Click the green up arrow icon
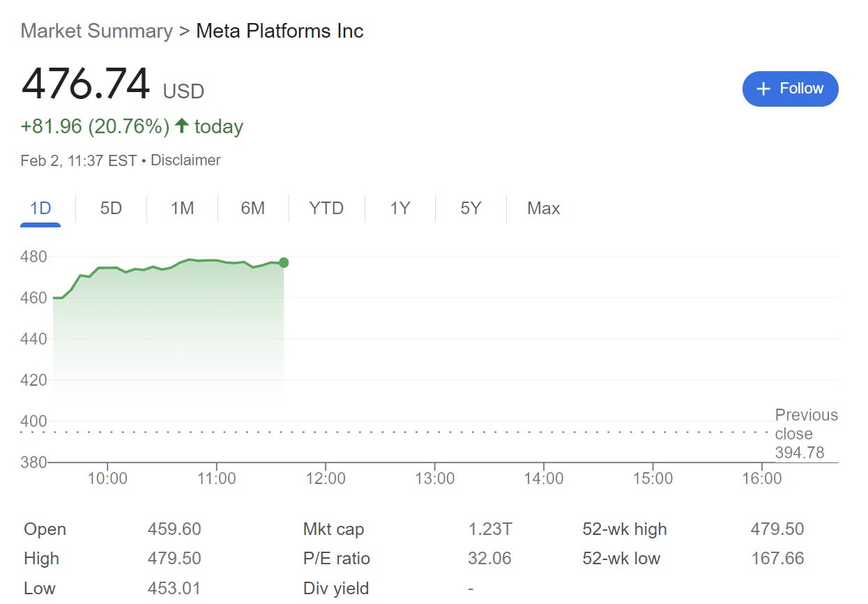The height and width of the screenshot is (604, 868). click(x=182, y=126)
